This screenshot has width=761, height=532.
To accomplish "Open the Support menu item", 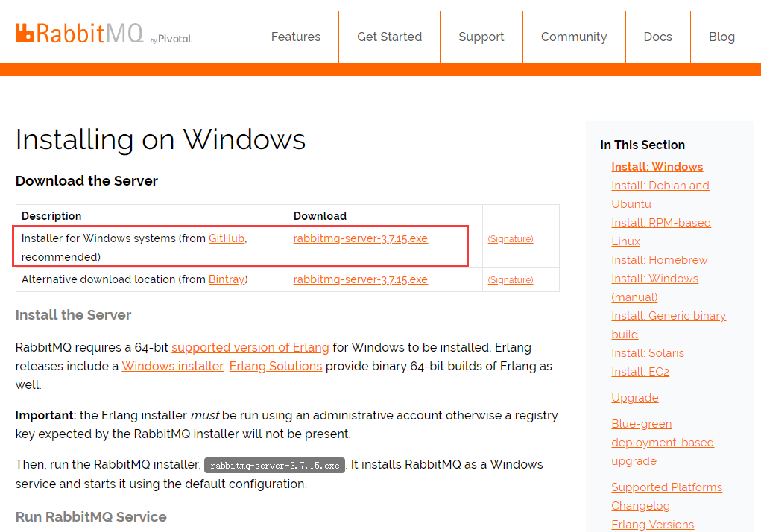I will click(x=481, y=37).
